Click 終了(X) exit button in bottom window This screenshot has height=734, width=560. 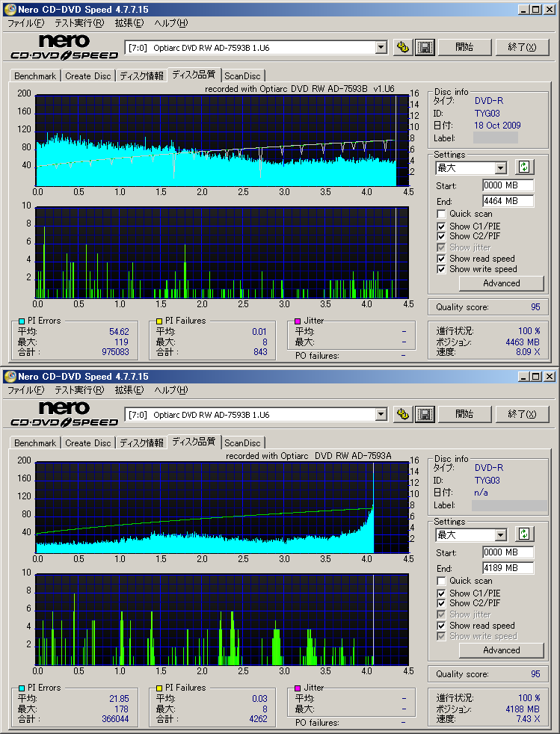coord(522,414)
